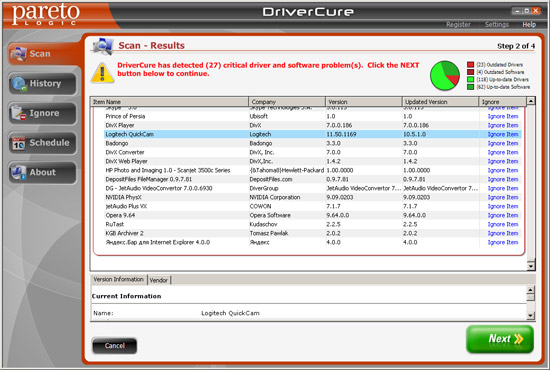Open the Help menu

[529, 25]
